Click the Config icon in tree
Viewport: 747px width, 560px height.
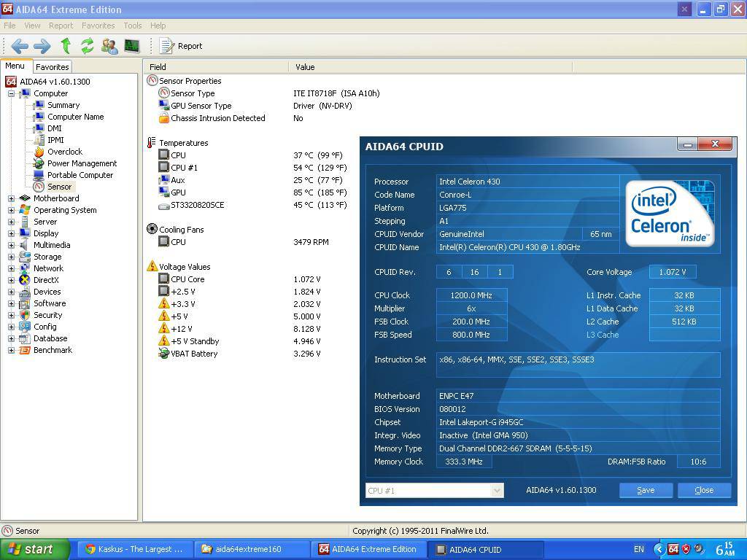[24, 327]
